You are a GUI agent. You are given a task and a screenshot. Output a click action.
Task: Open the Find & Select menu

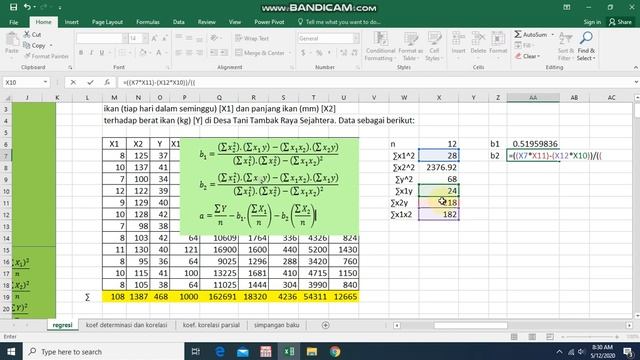tap(586, 47)
